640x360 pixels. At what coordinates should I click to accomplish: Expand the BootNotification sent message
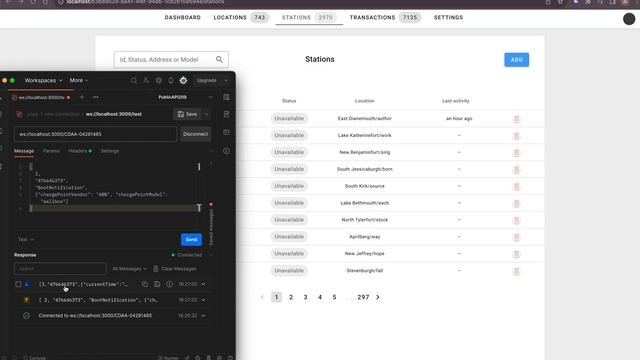click(x=203, y=300)
